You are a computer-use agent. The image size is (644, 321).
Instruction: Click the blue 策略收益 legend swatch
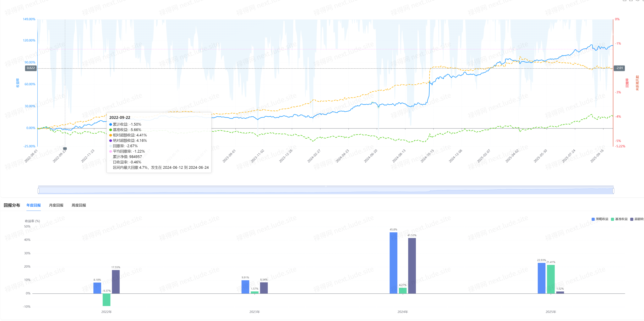click(593, 219)
